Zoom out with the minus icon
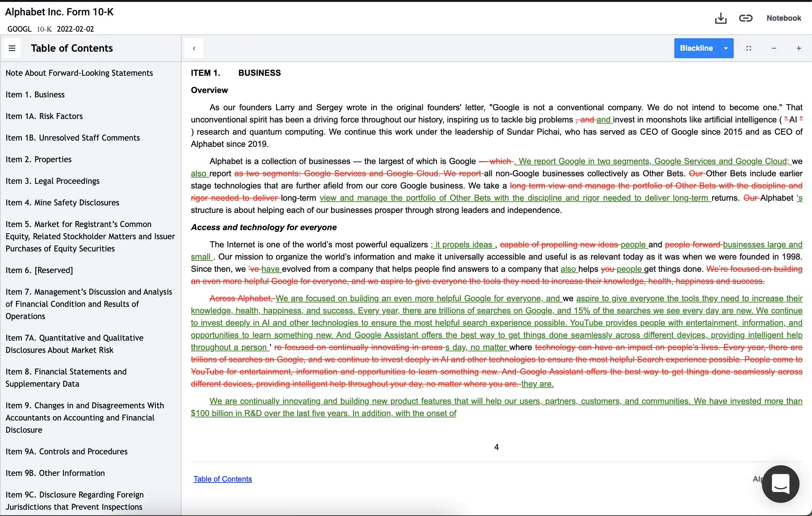812x516 pixels. click(x=774, y=48)
